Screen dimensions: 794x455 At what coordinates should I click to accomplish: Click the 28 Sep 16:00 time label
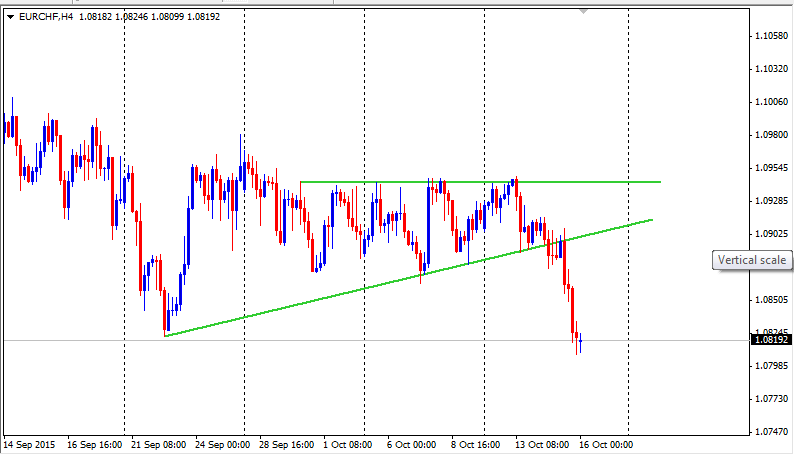[287, 445]
